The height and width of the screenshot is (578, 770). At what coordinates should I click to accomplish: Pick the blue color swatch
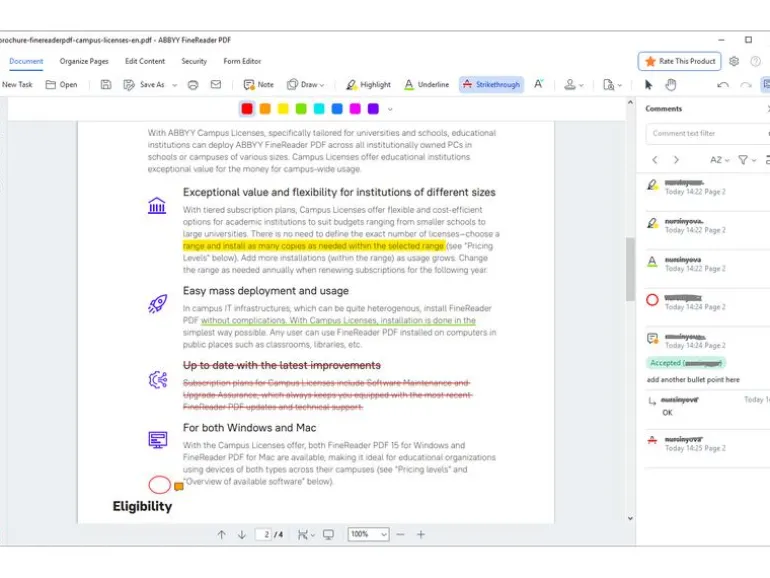[337, 109]
